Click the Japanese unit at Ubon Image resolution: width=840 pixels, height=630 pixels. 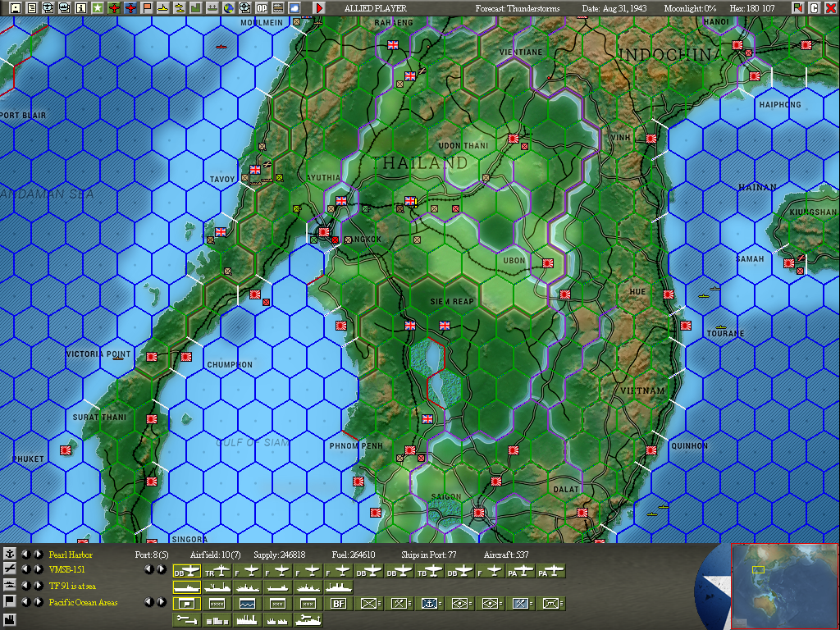coord(547,263)
